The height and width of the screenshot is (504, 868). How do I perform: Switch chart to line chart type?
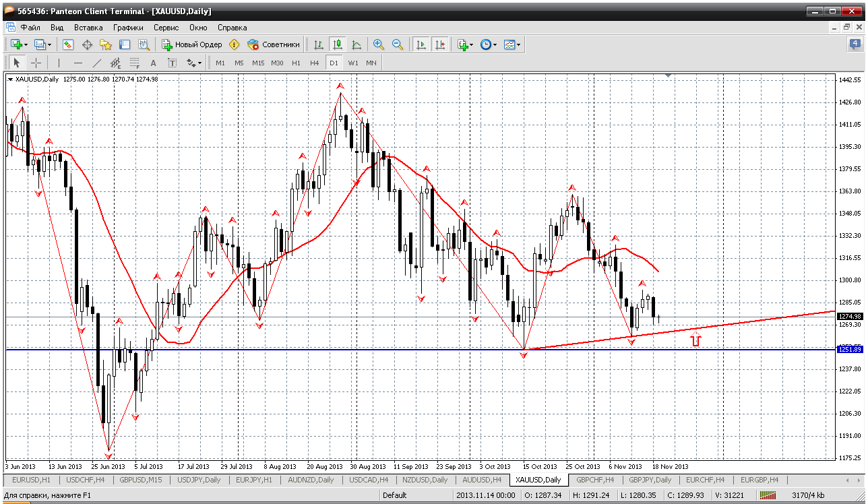coord(356,44)
